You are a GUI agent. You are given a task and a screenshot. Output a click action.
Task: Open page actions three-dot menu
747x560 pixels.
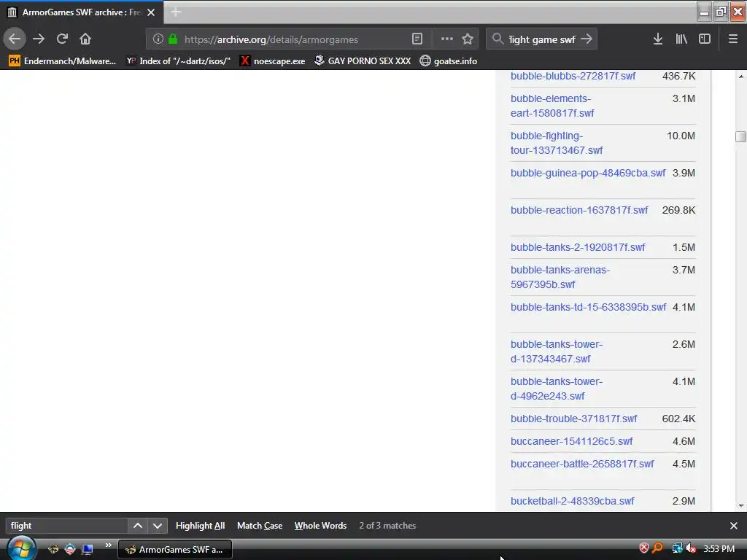(x=447, y=39)
